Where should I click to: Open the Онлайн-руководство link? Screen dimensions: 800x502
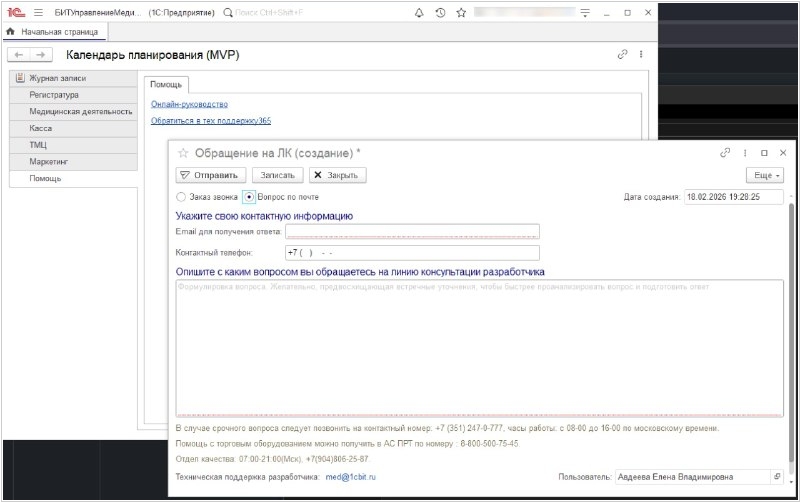click(189, 104)
